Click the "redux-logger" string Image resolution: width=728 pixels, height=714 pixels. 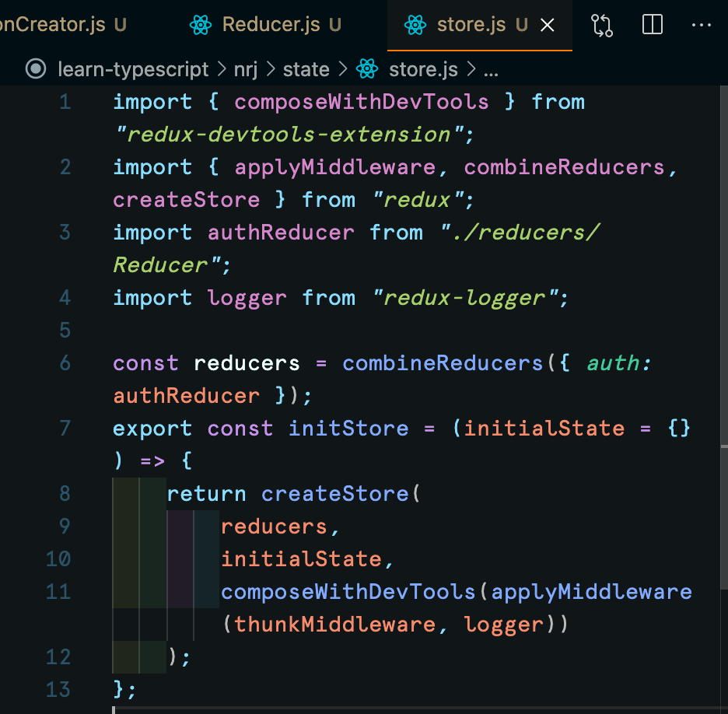pos(466,298)
